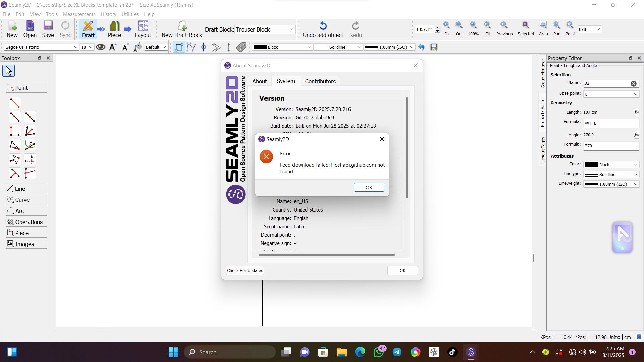
Task: Switch to the Contributors tab
Action: [320, 81]
